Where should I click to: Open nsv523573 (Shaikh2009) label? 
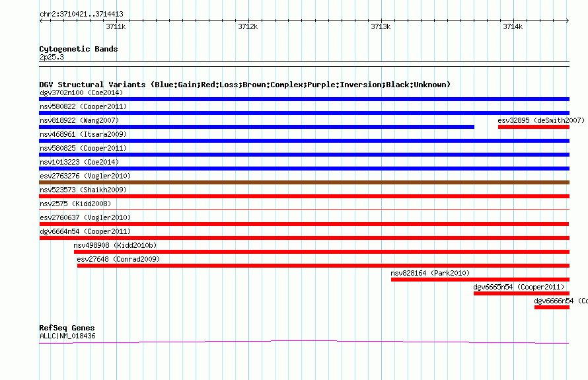click(83, 190)
